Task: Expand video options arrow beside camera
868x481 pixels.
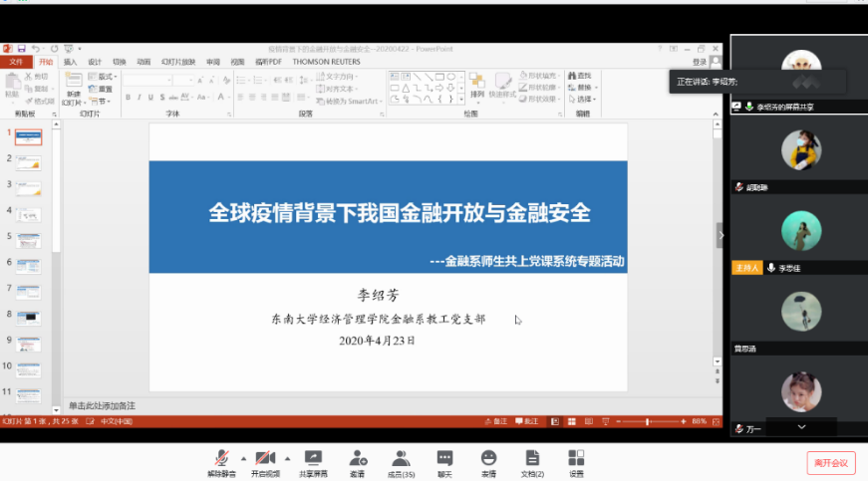Action: (x=287, y=457)
